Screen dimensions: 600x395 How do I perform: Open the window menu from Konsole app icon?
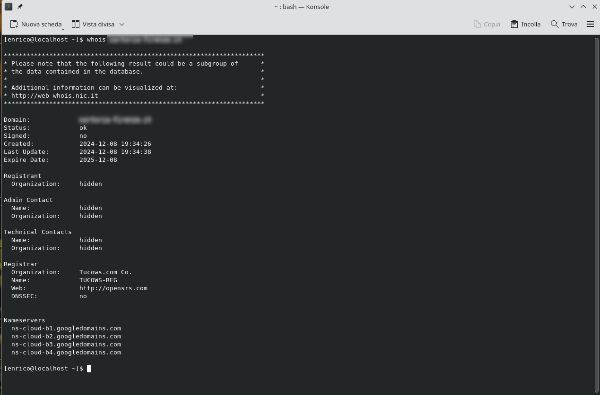click(x=8, y=7)
